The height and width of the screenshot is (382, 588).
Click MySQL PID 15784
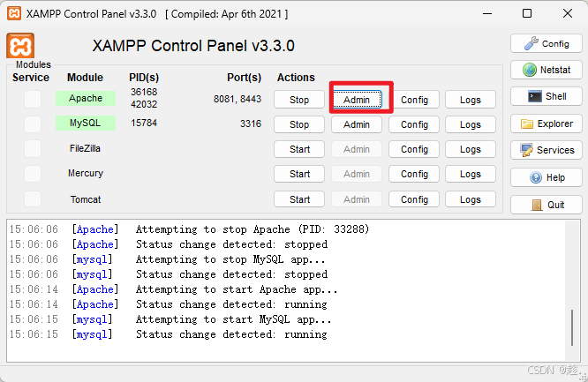[x=144, y=123]
